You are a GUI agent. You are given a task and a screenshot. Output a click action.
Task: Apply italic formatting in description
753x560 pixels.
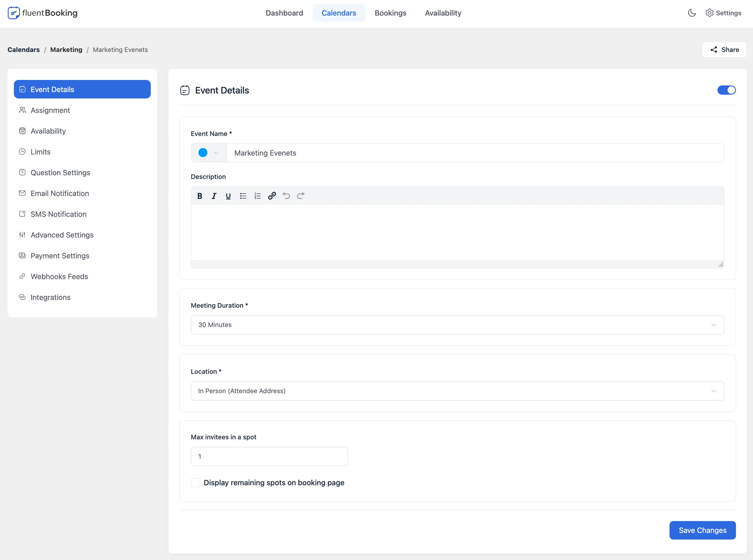tap(214, 196)
